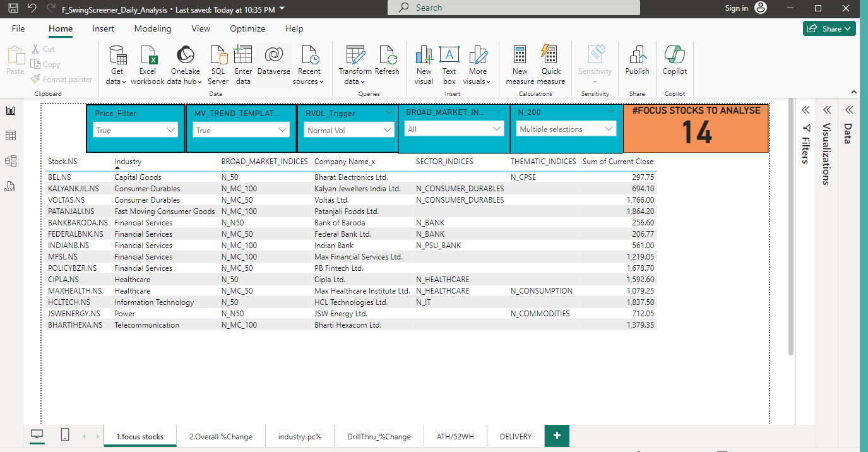
Task: Create a New measure
Action: click(520, 66)
